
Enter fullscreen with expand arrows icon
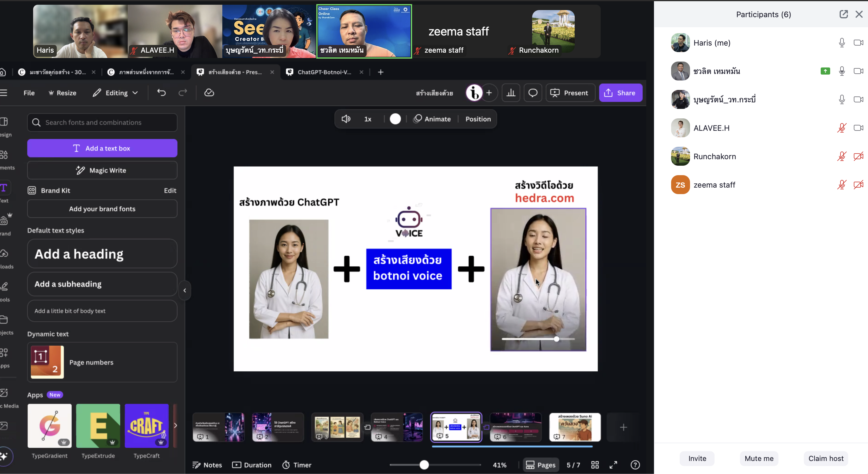point(613,465)
